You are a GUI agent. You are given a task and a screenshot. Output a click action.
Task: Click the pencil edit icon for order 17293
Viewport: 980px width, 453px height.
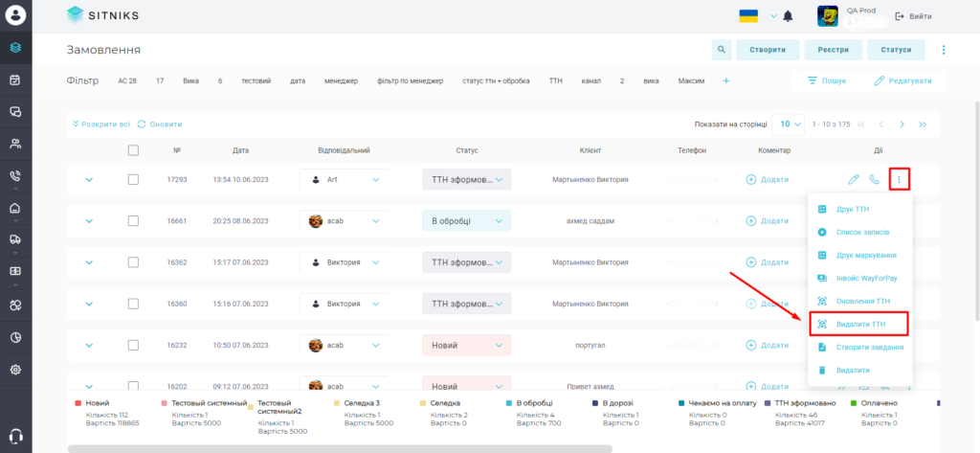point(853,180)
